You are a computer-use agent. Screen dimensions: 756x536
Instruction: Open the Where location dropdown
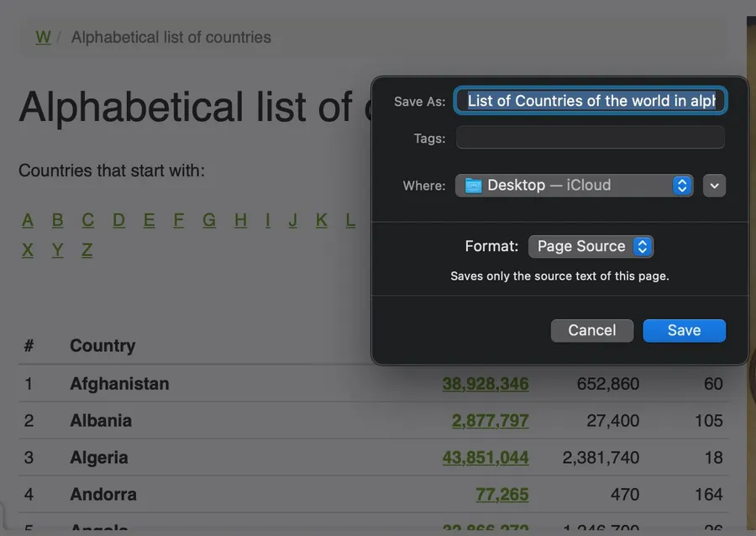click(575, 186)
